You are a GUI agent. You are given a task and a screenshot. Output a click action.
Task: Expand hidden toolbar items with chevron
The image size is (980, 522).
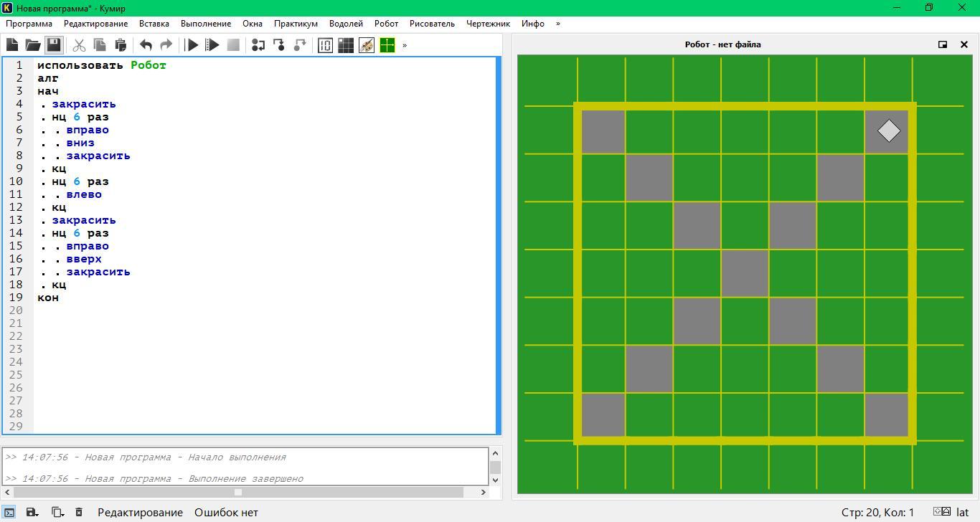pos(405,45)
